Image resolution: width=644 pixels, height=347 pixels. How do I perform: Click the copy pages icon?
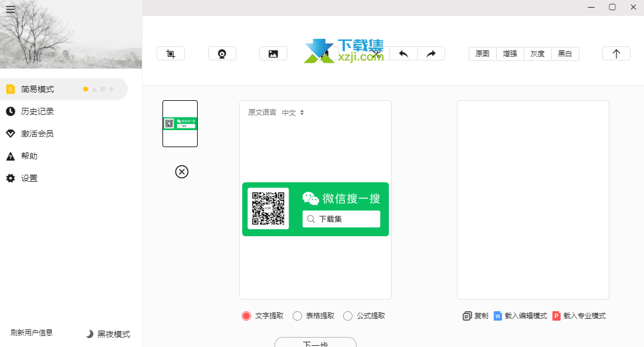pos(467,316)
